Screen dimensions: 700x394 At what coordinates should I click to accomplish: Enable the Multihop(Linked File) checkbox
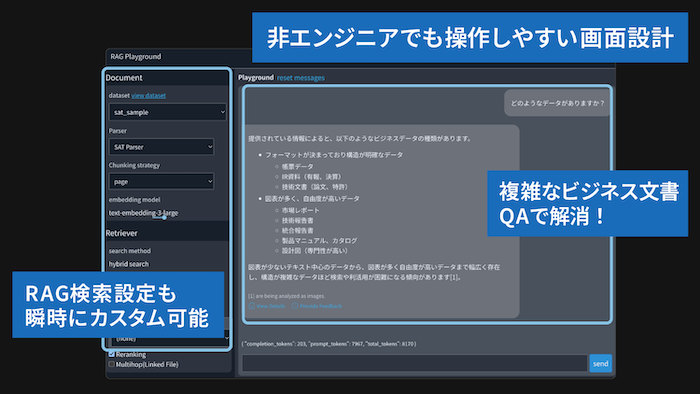coord(112,365)
